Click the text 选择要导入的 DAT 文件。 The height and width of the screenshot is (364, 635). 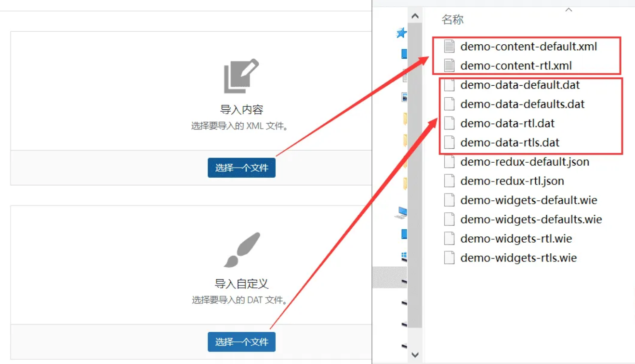tap(240, 300)
